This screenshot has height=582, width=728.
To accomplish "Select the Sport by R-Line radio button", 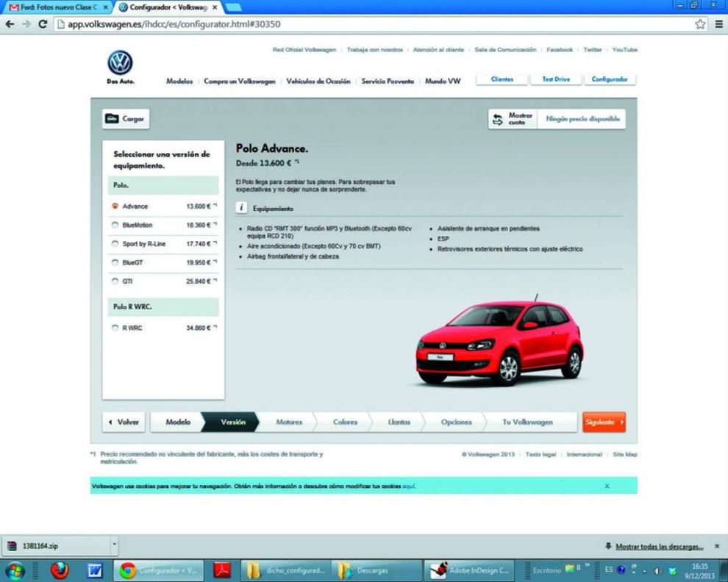I will pyautogui.click(x=115, y=244).
